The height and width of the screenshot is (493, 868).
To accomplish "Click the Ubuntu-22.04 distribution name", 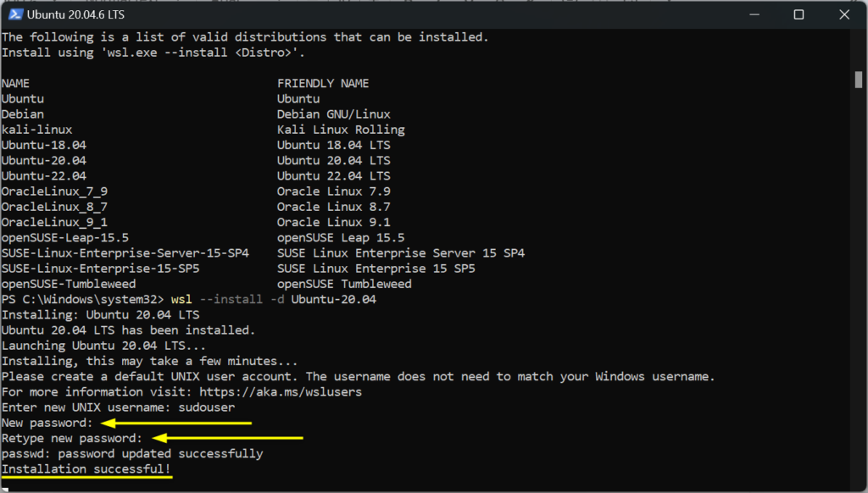I will pyautogui.click(x=44, y=175).
